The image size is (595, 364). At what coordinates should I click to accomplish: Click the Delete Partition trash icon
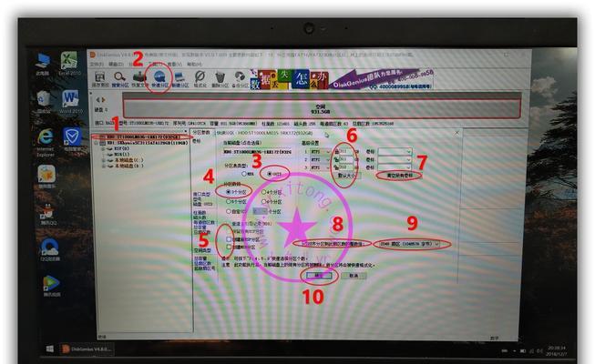[221, 78]
